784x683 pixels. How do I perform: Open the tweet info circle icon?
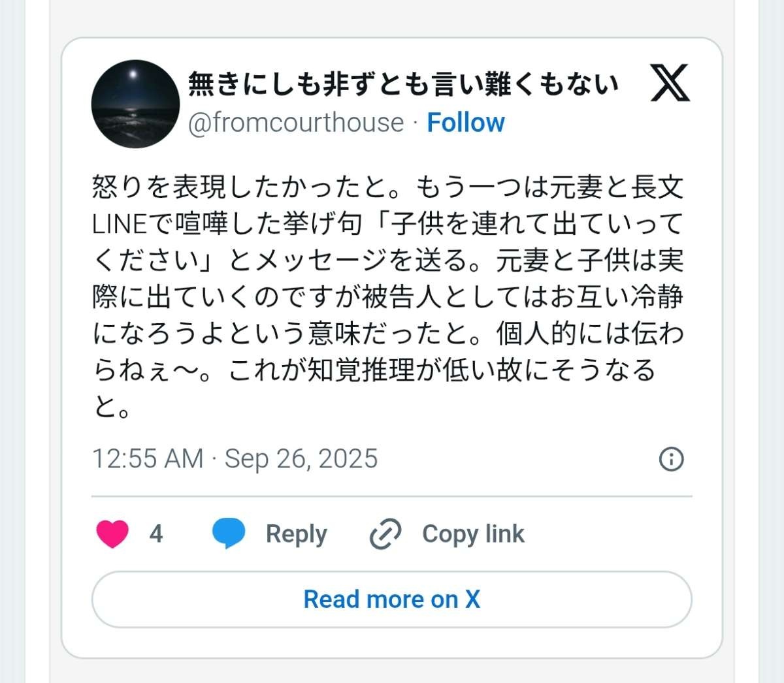[671, 459]
